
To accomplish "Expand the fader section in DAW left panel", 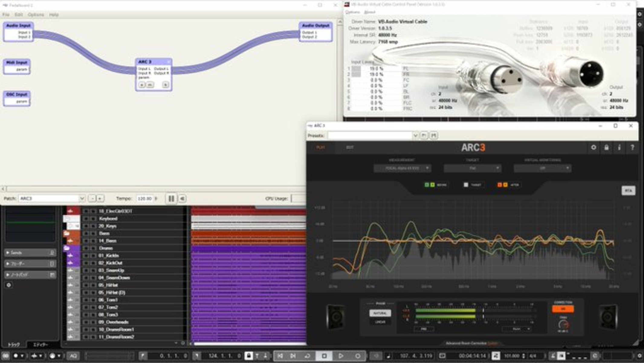I will [30, 264].
